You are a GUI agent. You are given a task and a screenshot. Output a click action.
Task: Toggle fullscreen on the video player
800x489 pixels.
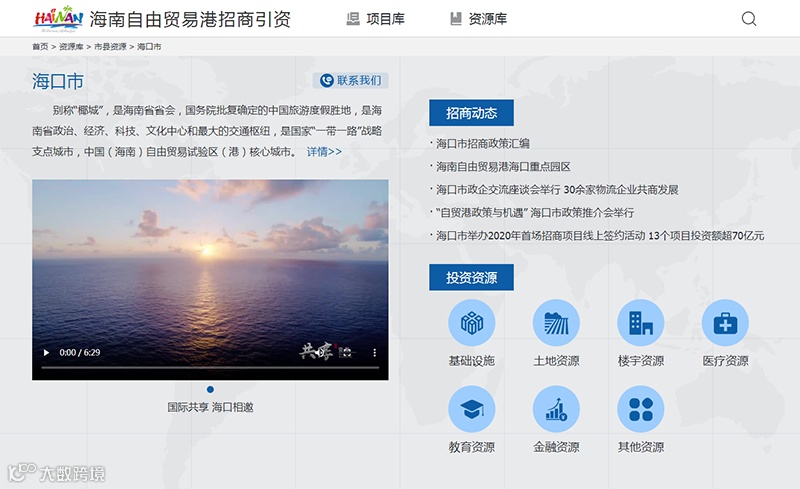pyautogui.click(x=345, y=352)
